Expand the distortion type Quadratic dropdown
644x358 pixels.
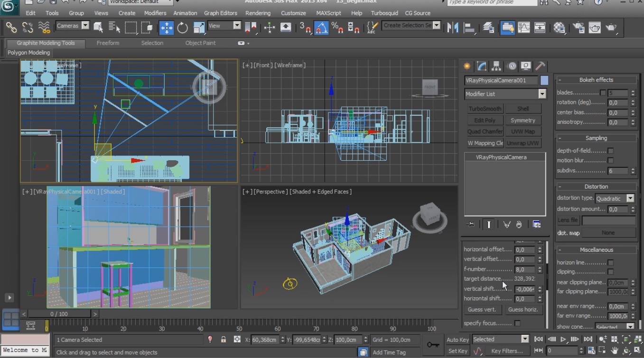(x=630, y=199)
